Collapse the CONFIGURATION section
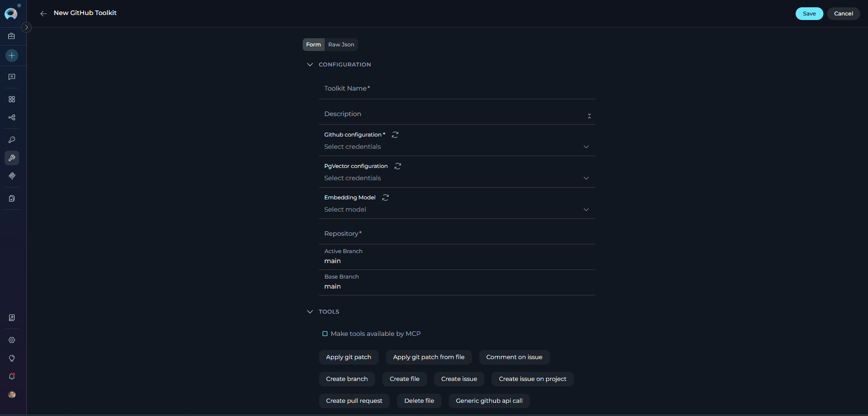The width and height of the screenshot is (868, 416). click(310, 65)
